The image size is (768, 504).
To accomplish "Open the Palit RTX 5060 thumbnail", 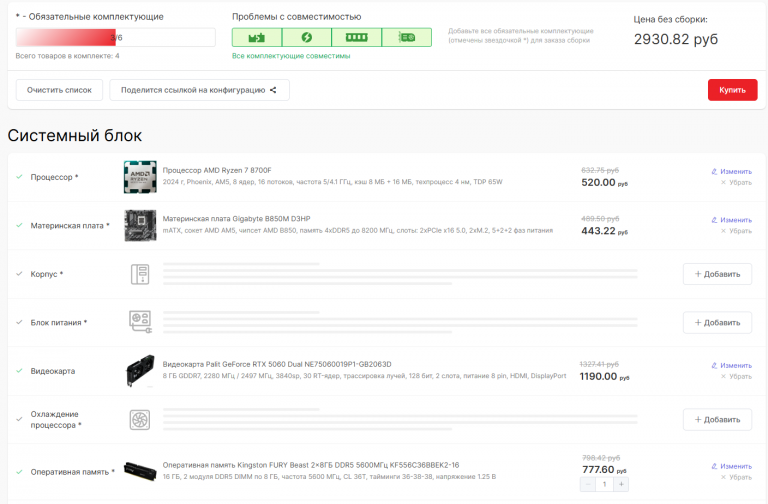I will [x=140, y=371].
